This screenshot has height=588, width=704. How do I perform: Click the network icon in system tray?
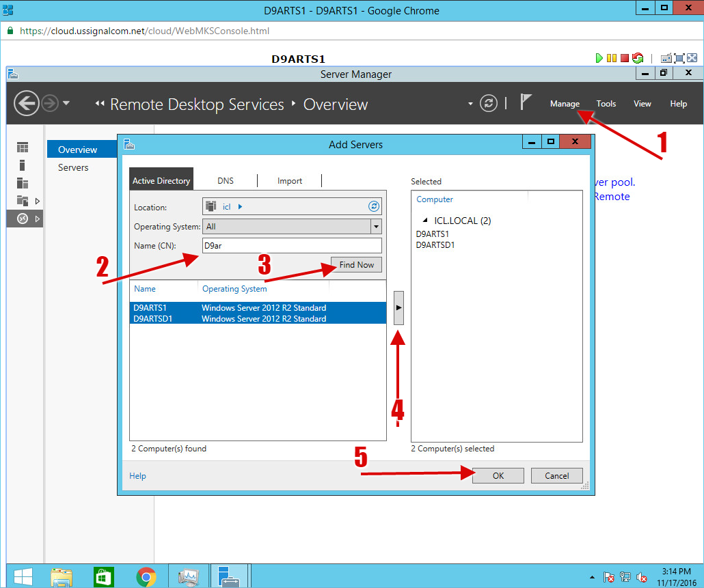pos(625,577)
